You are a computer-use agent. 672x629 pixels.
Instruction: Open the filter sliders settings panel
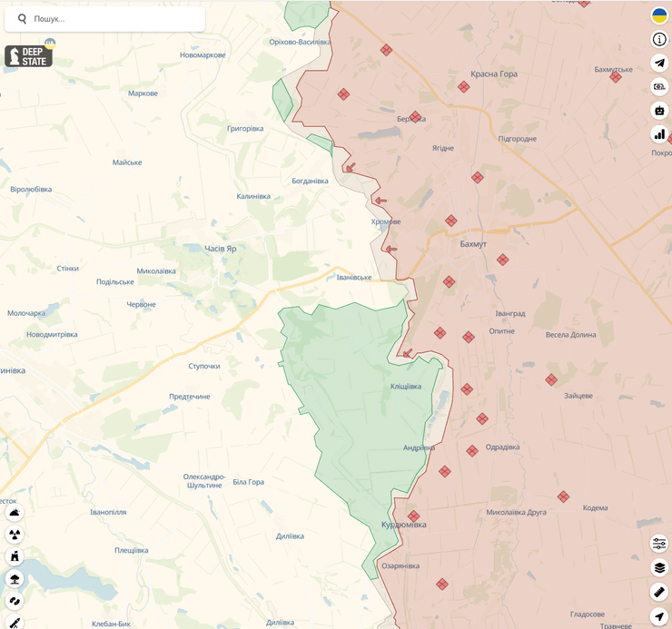coord(659,544)
